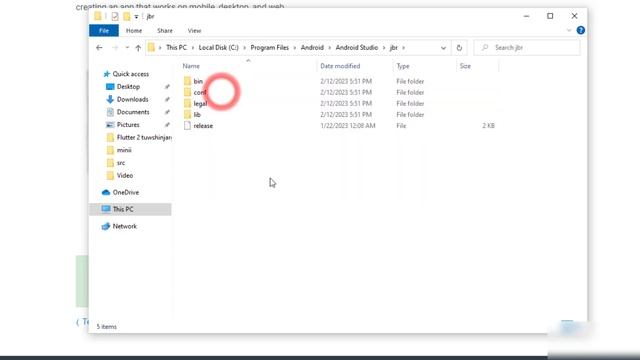Select the lib folder
The width and height of the screenshot is (640, 360).
pos(197,115)
